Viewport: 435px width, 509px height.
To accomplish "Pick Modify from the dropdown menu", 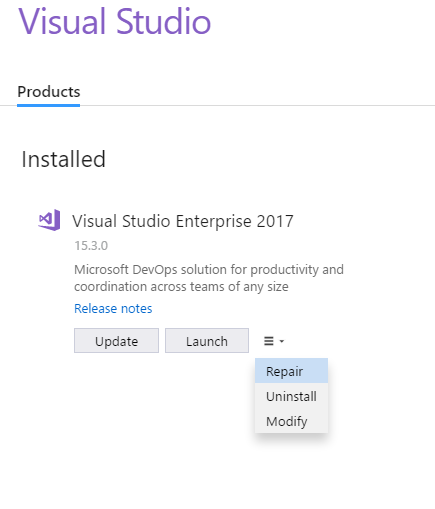I will [291, 421].
